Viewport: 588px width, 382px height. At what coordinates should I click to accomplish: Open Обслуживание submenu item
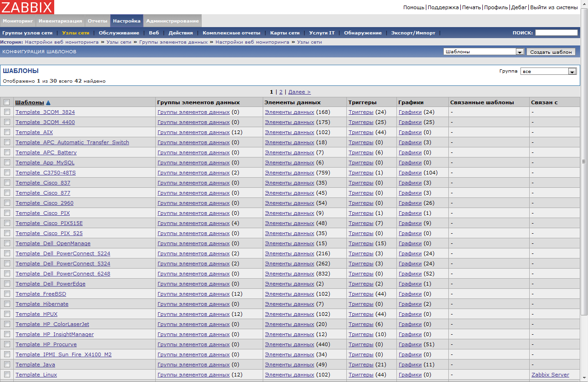coord(119,33)
